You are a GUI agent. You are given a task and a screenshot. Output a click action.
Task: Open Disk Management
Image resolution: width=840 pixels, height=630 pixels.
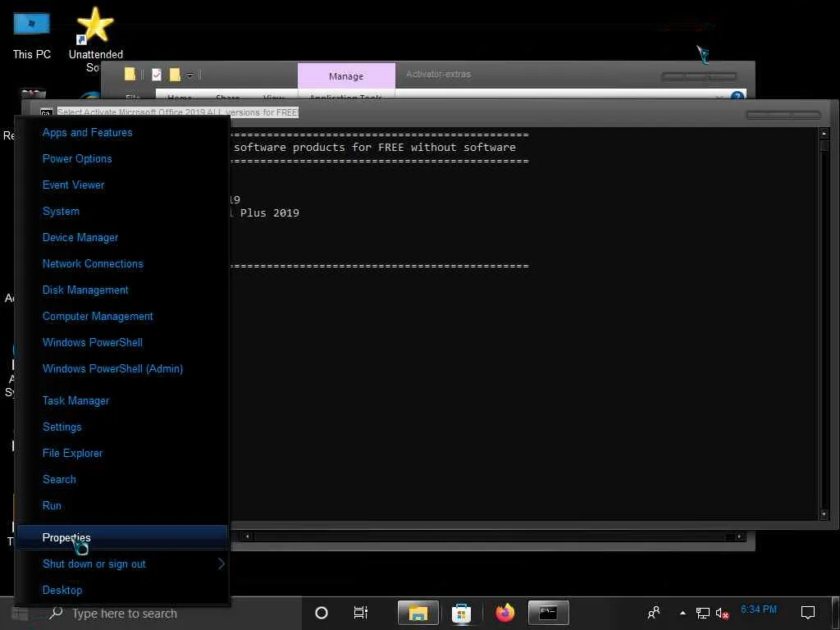(x=85, y=290)
